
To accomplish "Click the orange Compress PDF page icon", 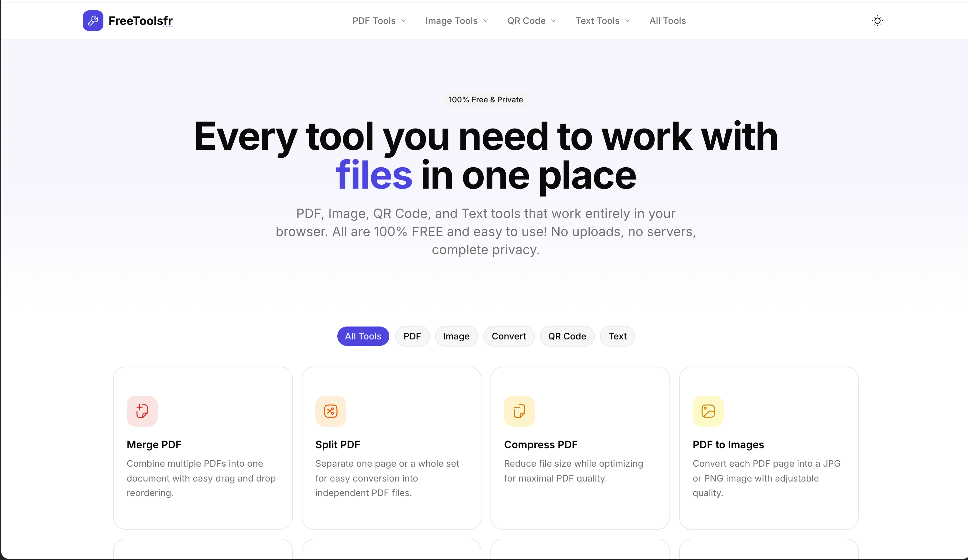I will click(x=519, y=411).
